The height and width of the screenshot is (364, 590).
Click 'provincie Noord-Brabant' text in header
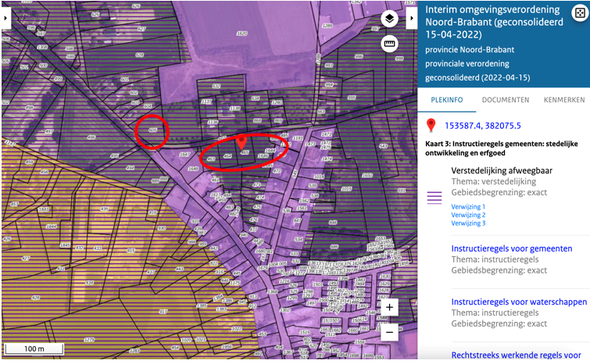pos(470,50)
